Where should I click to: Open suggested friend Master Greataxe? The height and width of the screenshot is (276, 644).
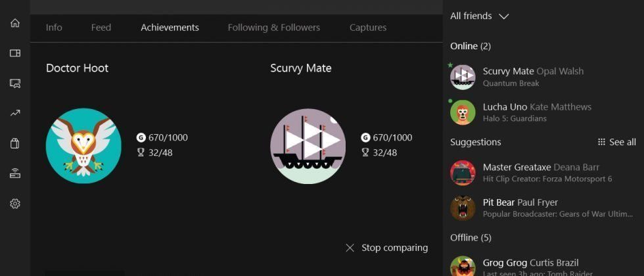pyautogui.click(x=539, y=172)
